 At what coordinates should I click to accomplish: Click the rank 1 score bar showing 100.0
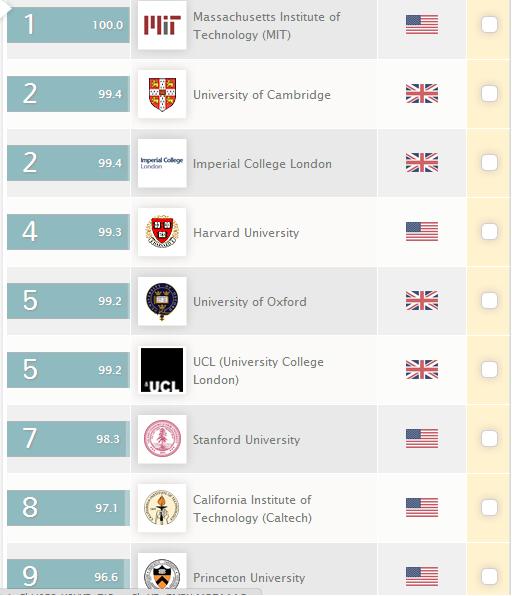click(x=68, y=25)
